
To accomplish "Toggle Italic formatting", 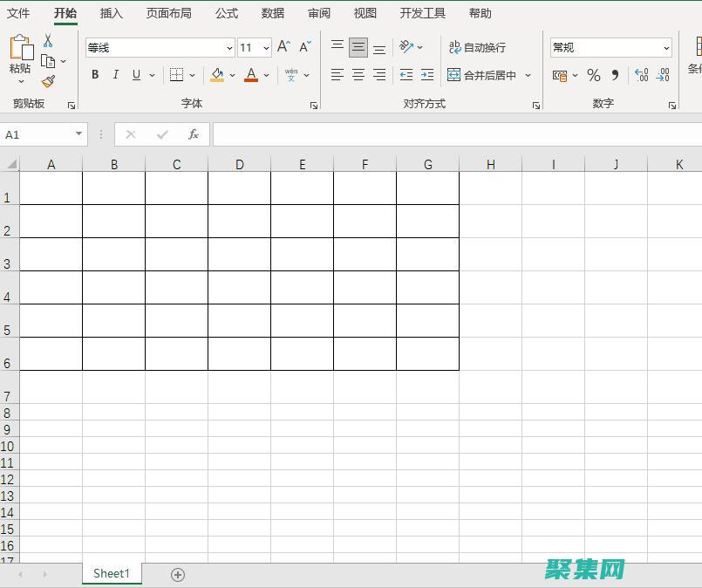I will 115,75.
